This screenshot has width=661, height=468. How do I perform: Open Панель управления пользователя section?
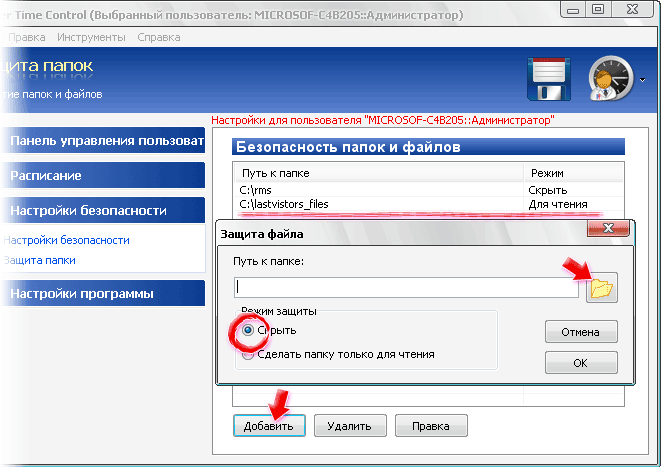[104, 140]
